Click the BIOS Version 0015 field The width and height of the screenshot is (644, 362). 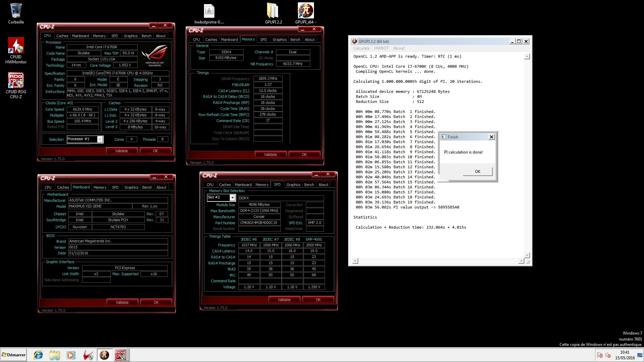click(118, 247)
